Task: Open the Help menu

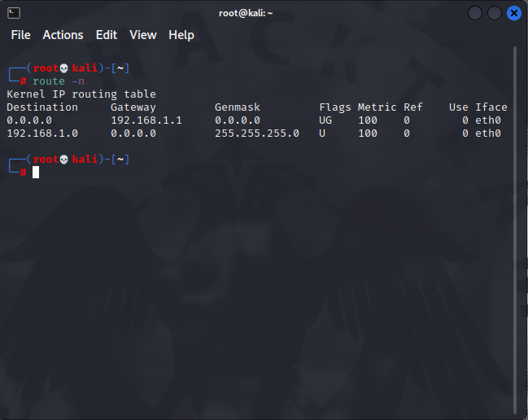Action: pos(181,35)
